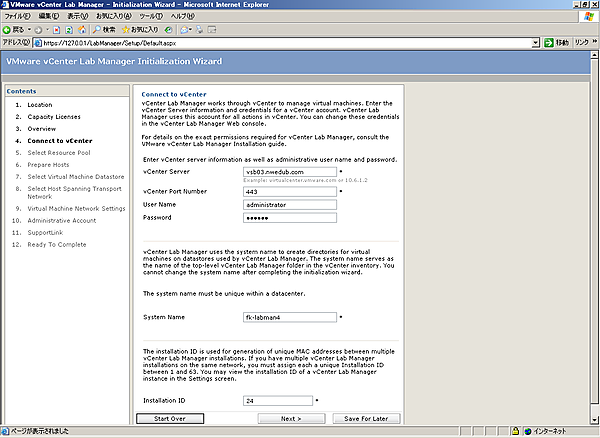This screenshot has width=600, height=438.
Task: Click the Back (戻る) toolbar button
Action: coord(16,30)
